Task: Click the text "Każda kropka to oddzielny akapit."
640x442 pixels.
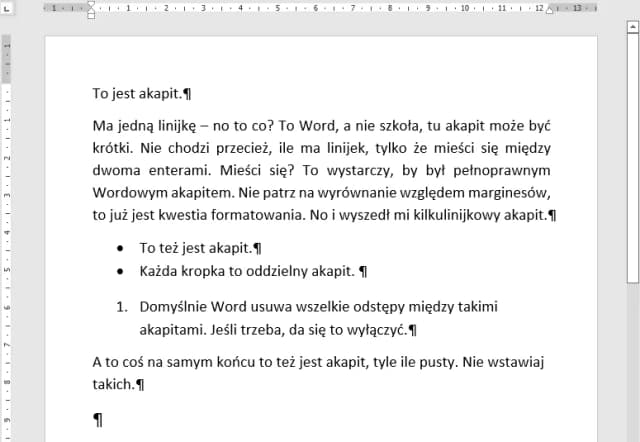Action: (246, 271)
